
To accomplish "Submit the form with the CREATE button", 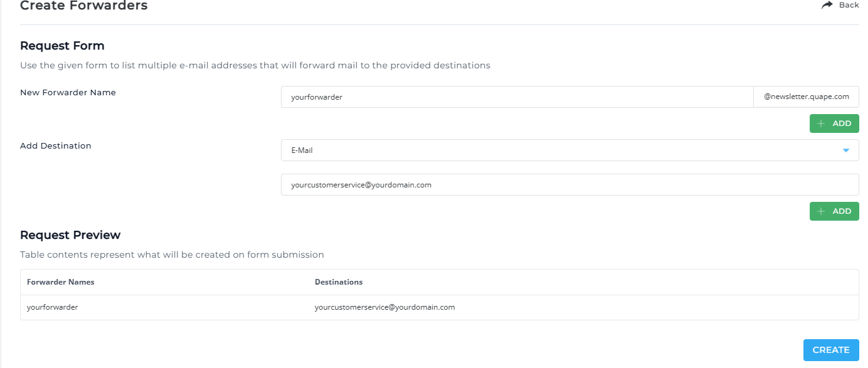I will point(831,350).
